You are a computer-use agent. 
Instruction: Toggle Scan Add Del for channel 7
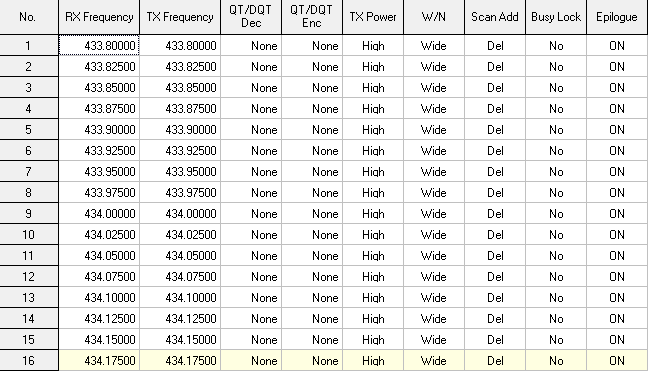(x=495, y=172)
